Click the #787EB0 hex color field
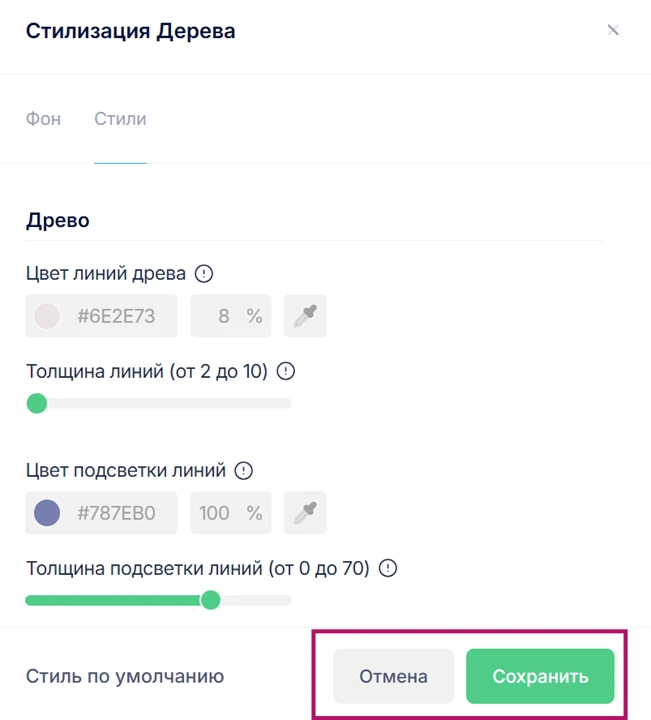Image resolution: width=651 pixels, height=720 pixels. [115, 513]
